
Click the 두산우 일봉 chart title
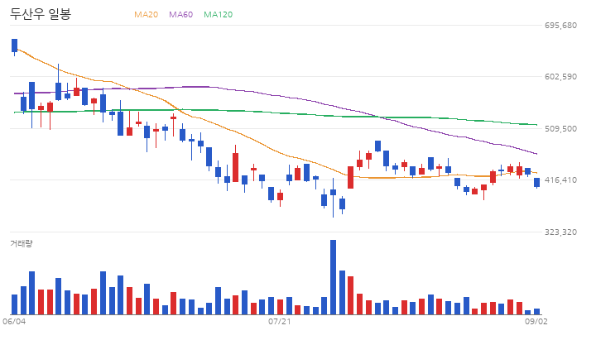(x=41, y=14)
